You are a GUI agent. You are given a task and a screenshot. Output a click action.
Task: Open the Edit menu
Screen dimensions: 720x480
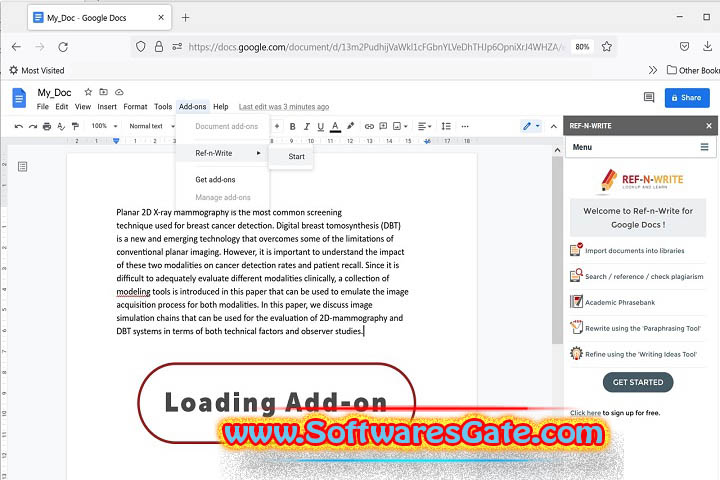[x=62, y=107]
